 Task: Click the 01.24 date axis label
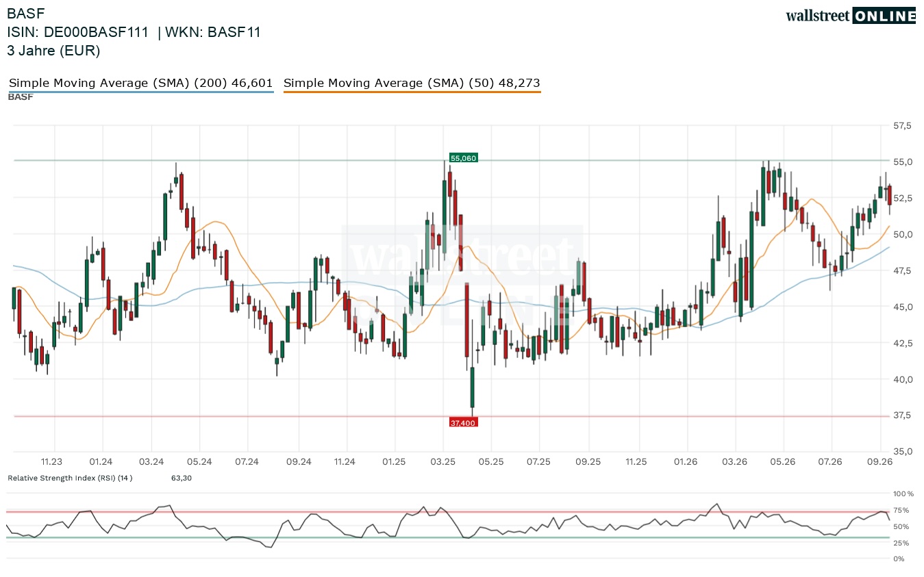(101, 461)
